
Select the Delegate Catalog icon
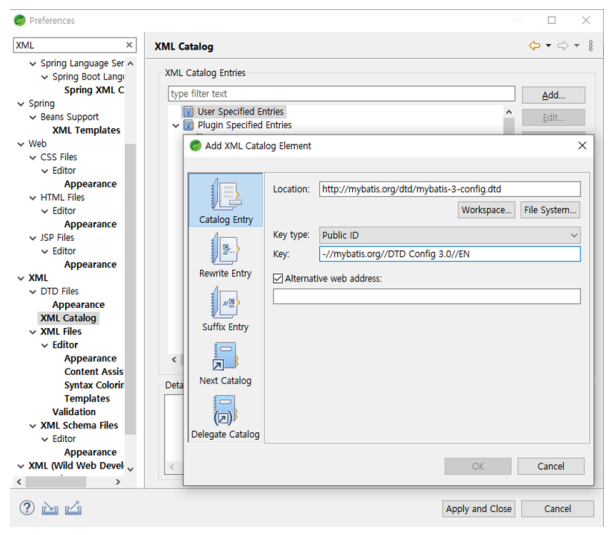pos(225,410)
